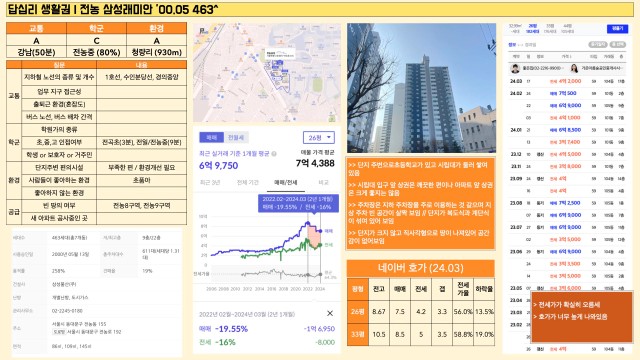This screenshot has height=360, width=640.
Task: Click the 8.67 전고 value for 26평
Action: pyautogui.click(x=379, y=311)
